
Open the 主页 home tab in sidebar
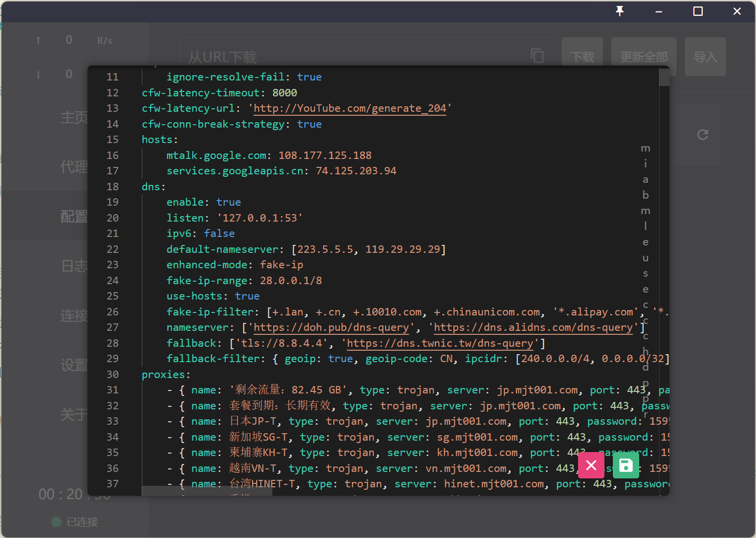tap(74, 117)
